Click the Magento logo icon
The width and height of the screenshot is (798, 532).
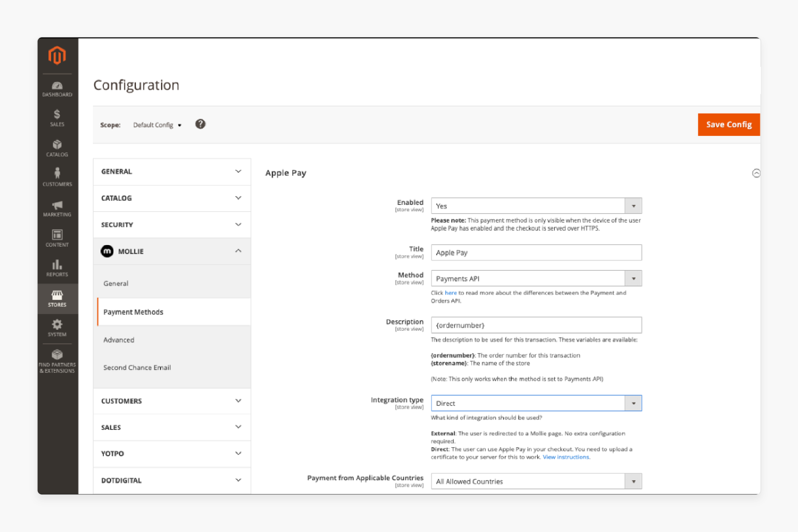click(57, 55)
